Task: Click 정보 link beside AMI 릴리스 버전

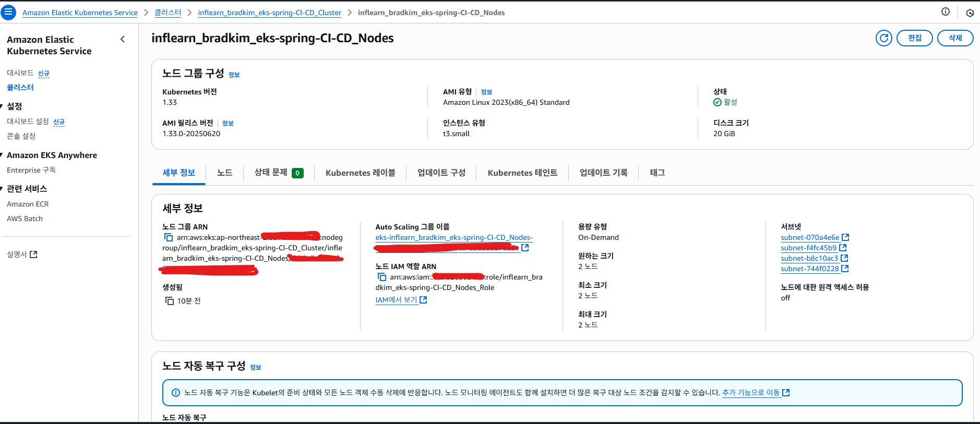Action: click(x=228, y=123)
